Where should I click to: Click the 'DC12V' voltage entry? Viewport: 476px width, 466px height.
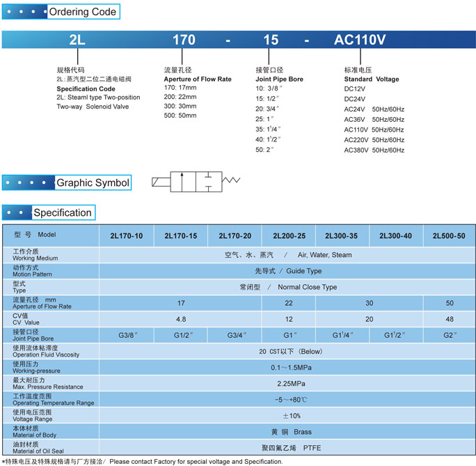355,89
